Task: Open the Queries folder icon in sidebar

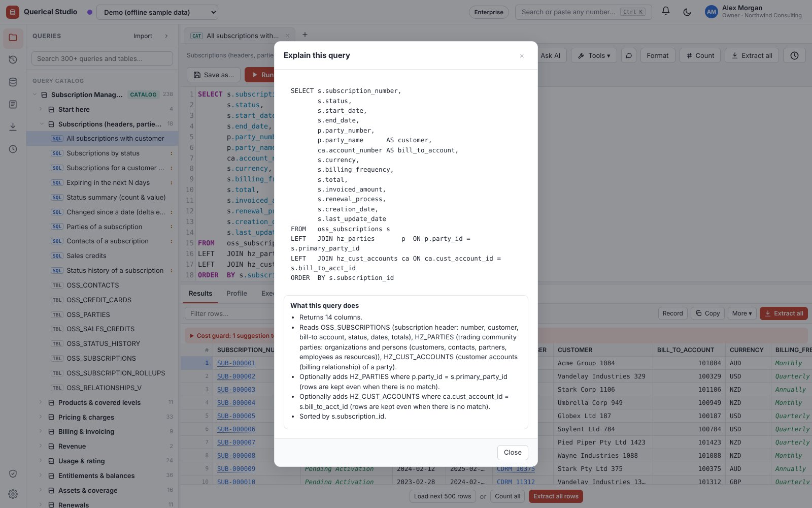Action: pyautogui.click(x=13, y=38)
